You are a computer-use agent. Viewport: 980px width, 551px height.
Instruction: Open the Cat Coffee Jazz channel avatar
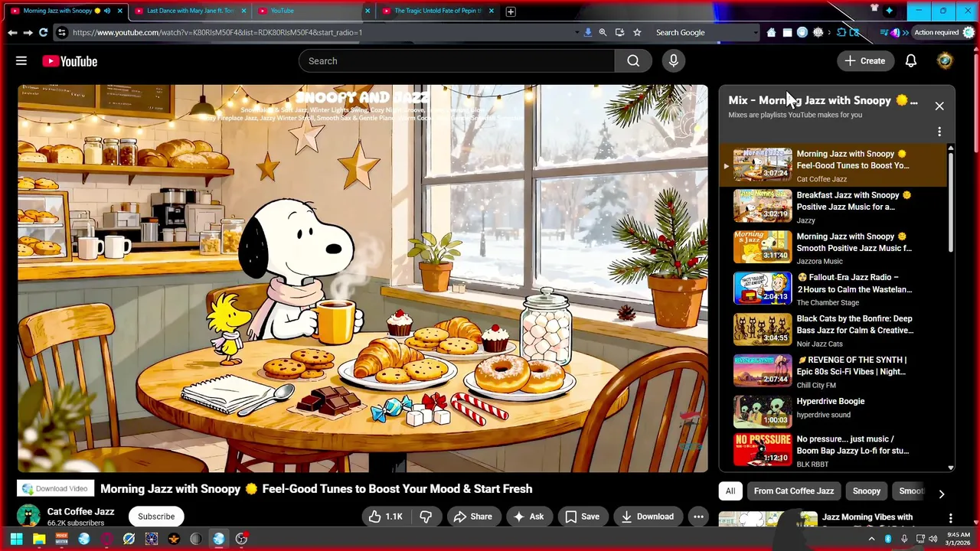(x=29, y=517)
